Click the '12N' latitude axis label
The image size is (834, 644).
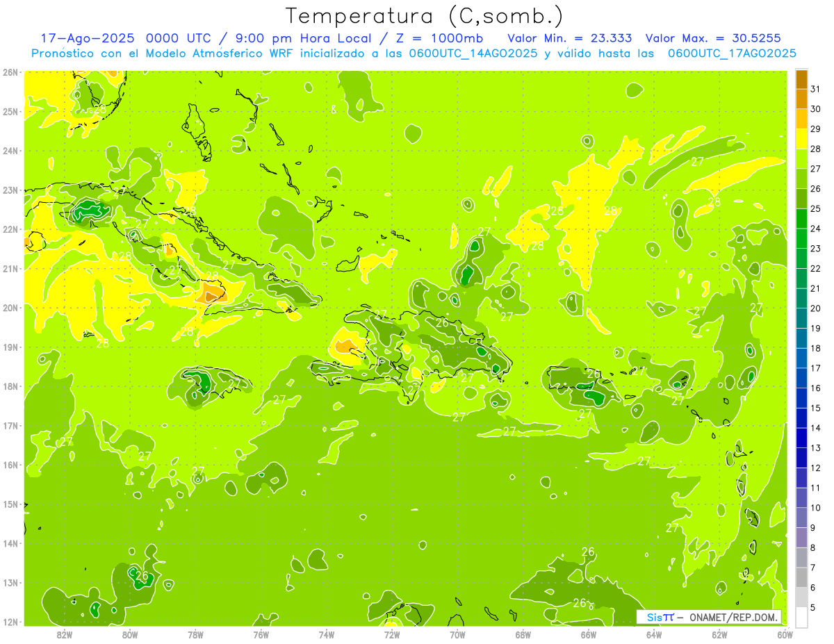pyautogui.click(x=10, y=621)
